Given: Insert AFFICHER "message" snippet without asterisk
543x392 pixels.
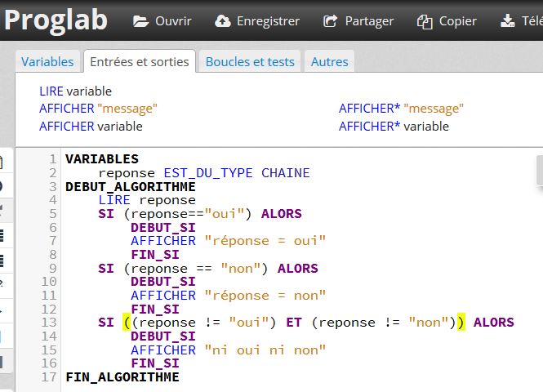Looking at the screenshot, I should point(98,109).
